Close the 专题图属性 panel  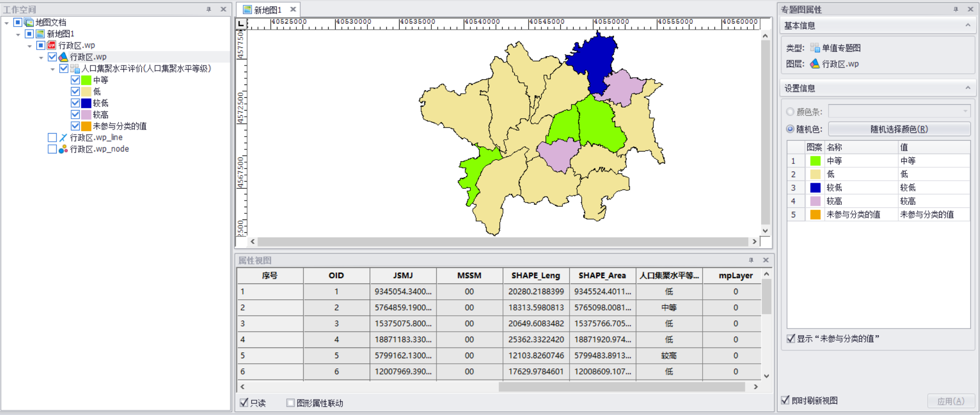970,9
